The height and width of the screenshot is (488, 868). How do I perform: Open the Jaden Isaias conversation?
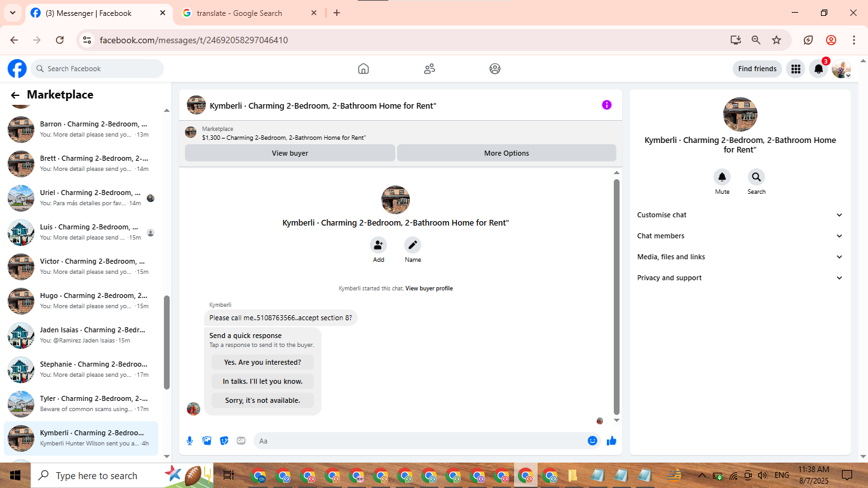81,335
